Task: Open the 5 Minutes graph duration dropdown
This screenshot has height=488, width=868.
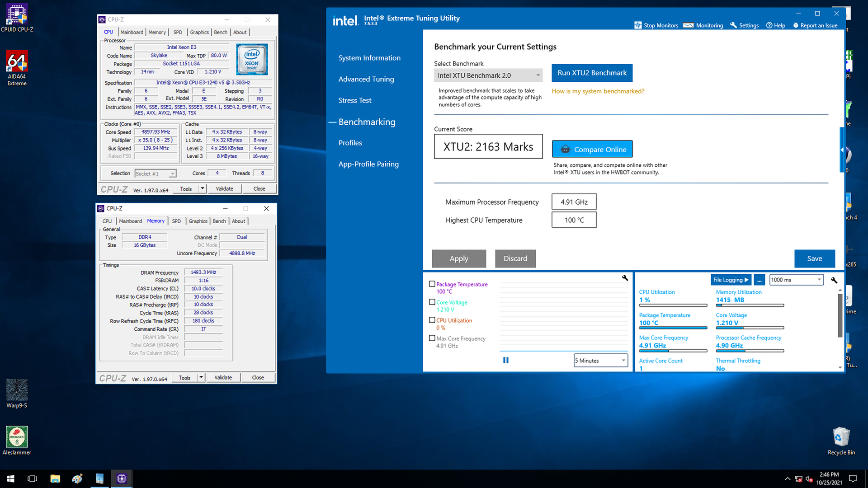Action: coord(601,361)
